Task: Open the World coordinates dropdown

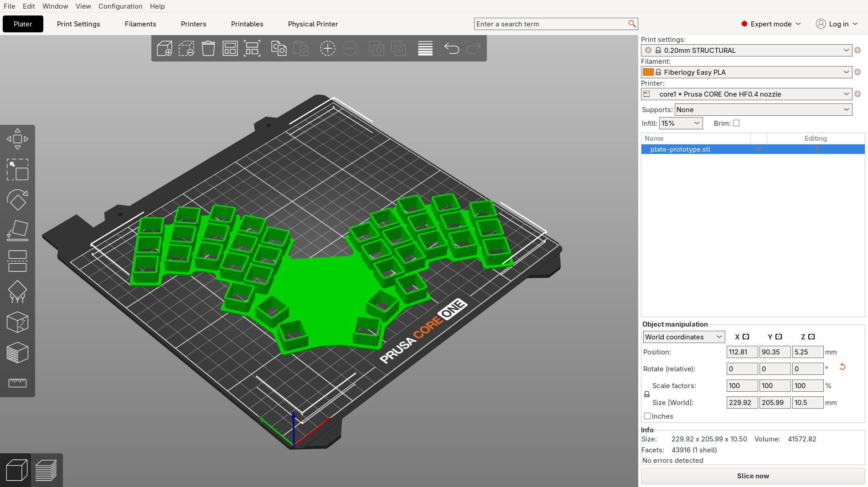Action: click(x=683, y=337)
